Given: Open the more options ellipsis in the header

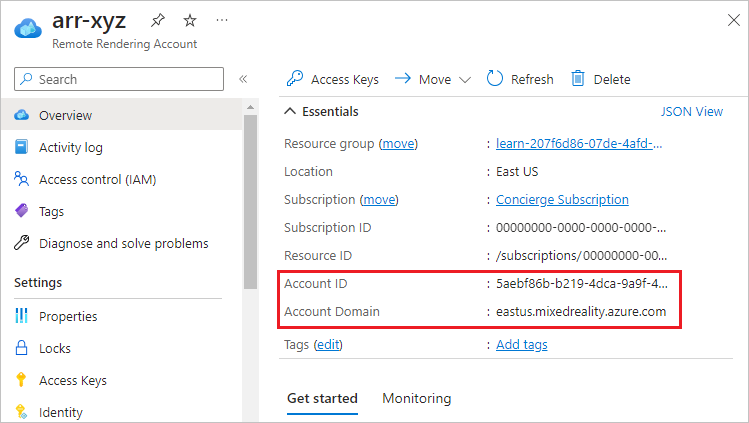Looking at the screenshot, I should click(222, 20).
